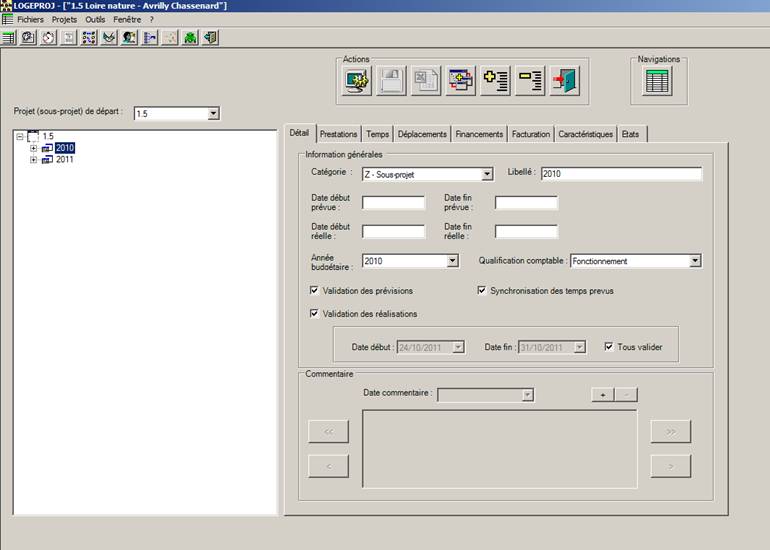This screenshot has width=770, height=550.
Task: Uncheck Validation des prévisions checkbox
Action: (316, 291)
